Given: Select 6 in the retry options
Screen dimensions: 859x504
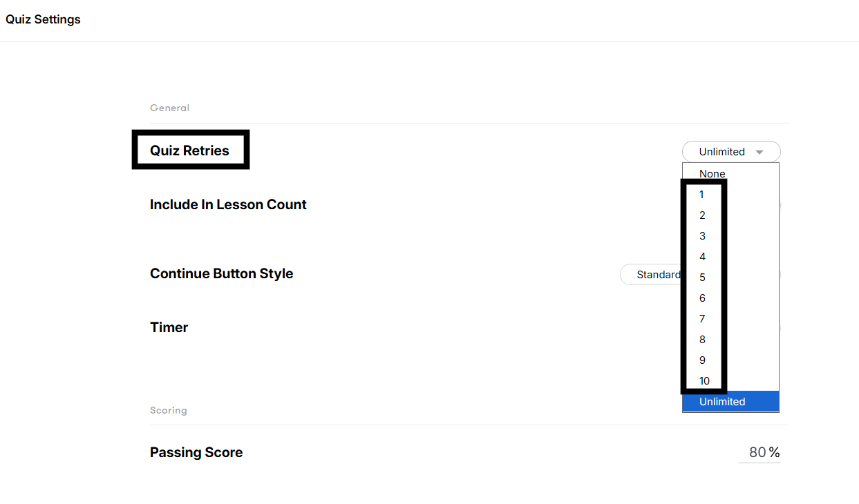Looking at the screenshot, I should click(x=702, y=298).
